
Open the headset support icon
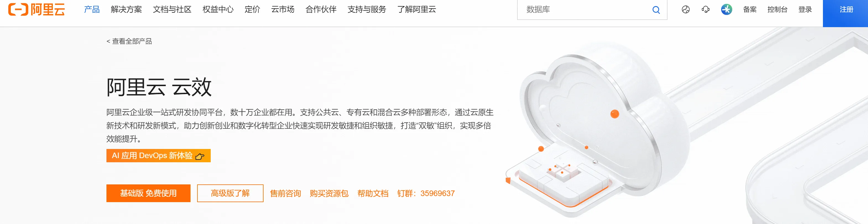[x=705, y=9]
